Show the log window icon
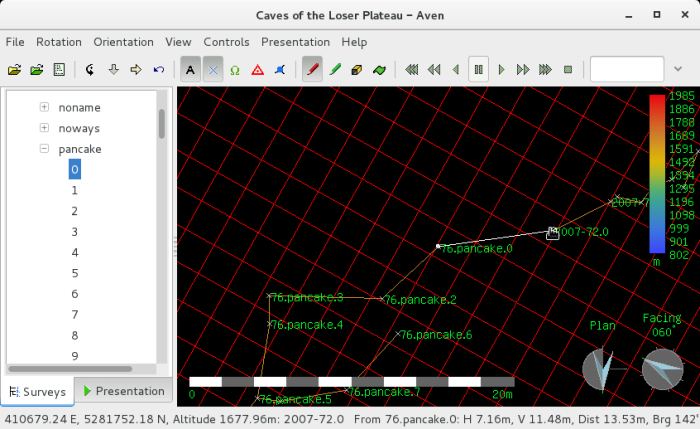The width and height of the screenshot is (700, 429). click(59, 70)
